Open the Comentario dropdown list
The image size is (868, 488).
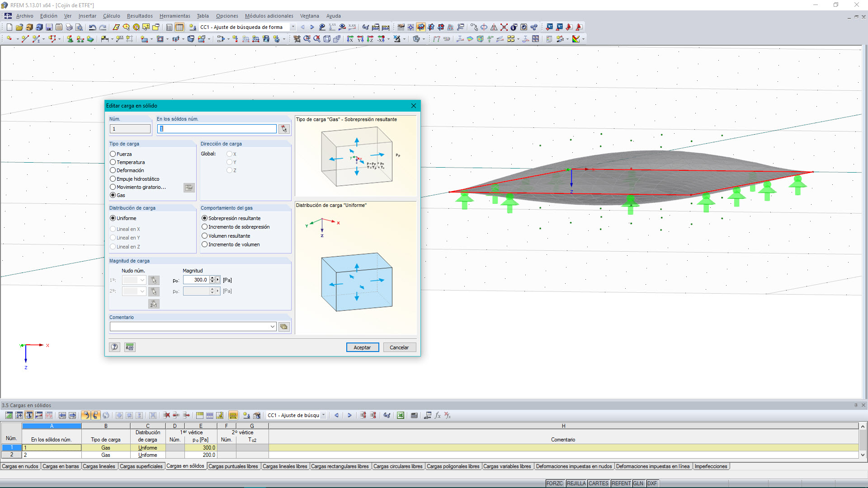[273, 327]
